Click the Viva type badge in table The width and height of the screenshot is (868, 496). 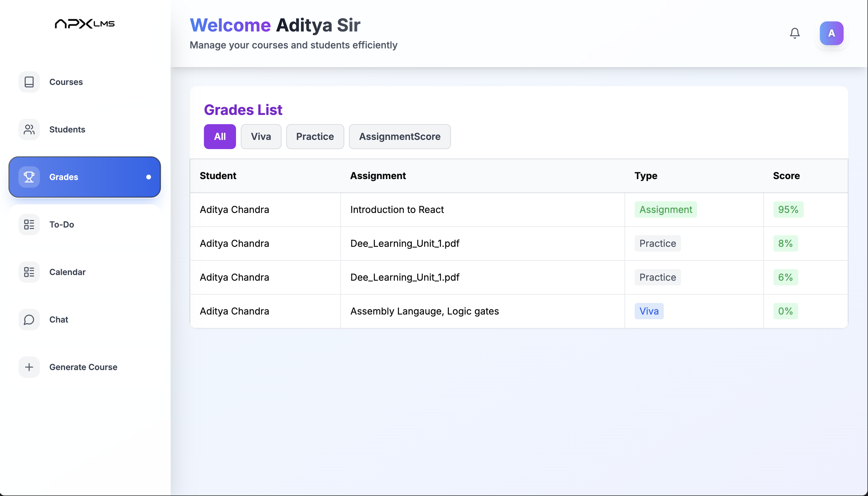pyautogui.click(x=648, y=311)
